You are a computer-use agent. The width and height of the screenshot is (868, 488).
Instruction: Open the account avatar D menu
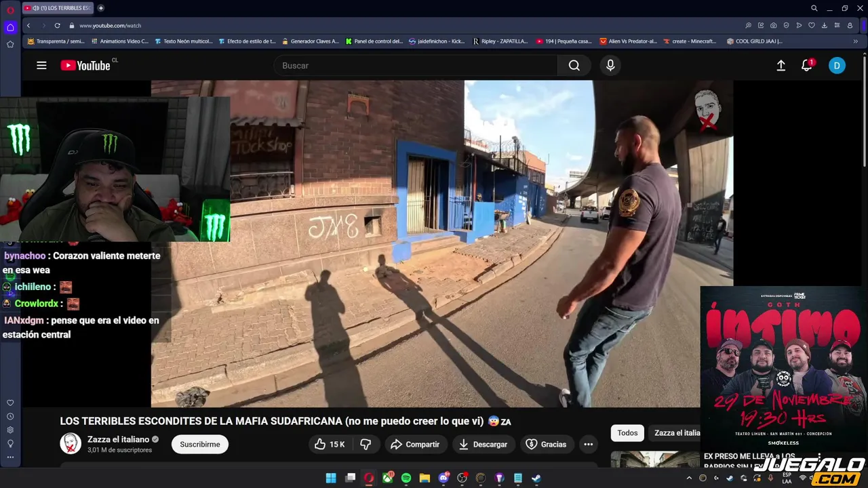(x=837, y=66)
